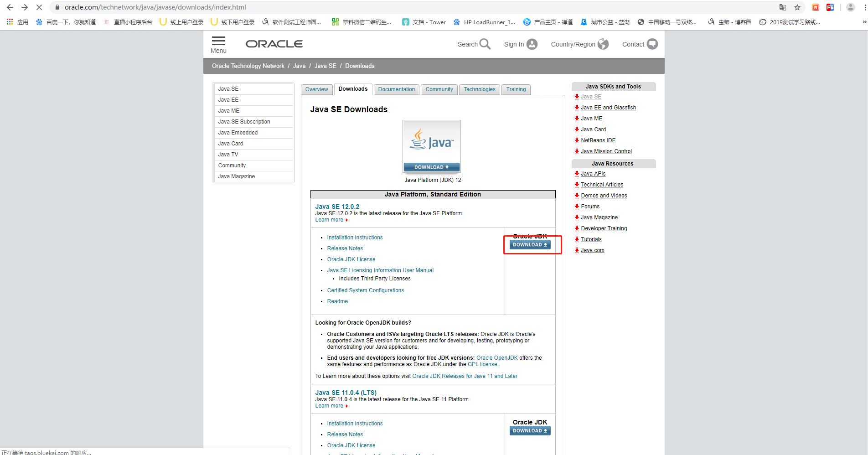Screen dimensions: 868x455
Task: Click the Oracle logo
Action: [274, 44]
